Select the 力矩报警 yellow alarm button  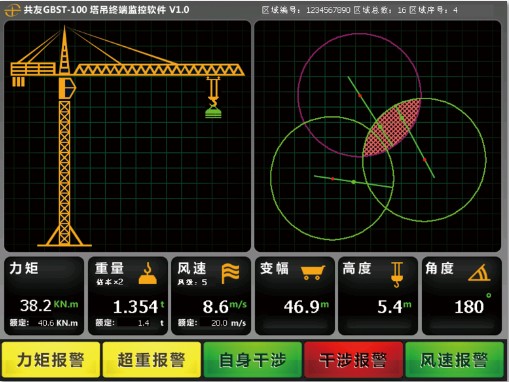click(51, 360)
